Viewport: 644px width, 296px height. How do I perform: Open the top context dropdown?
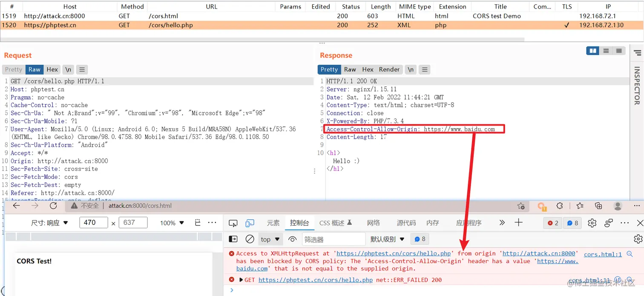click(x=270, y=239)
